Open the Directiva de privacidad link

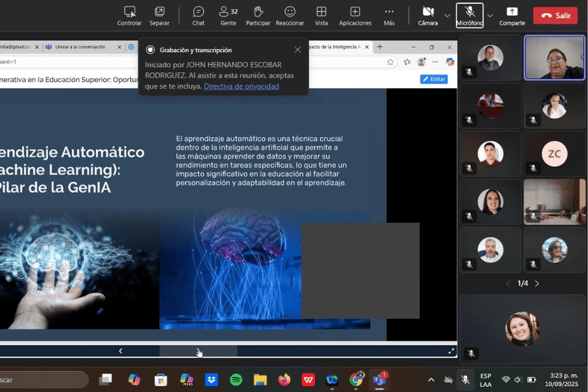[241, 86]
